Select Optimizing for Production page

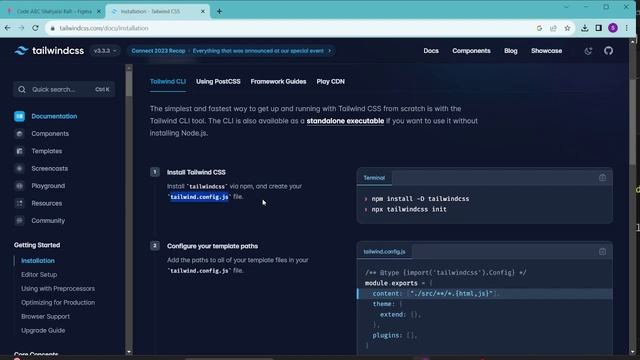coord(58,302)
